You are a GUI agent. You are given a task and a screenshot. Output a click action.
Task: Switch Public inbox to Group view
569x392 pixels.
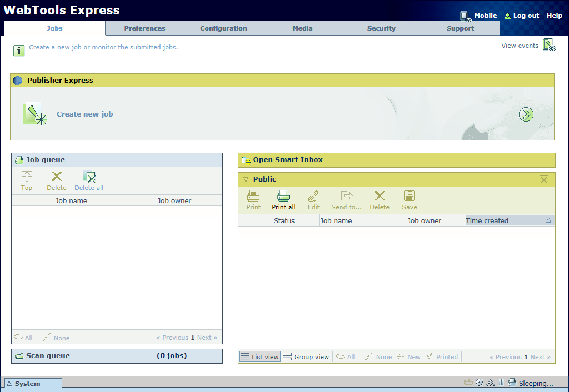point(306,357)
